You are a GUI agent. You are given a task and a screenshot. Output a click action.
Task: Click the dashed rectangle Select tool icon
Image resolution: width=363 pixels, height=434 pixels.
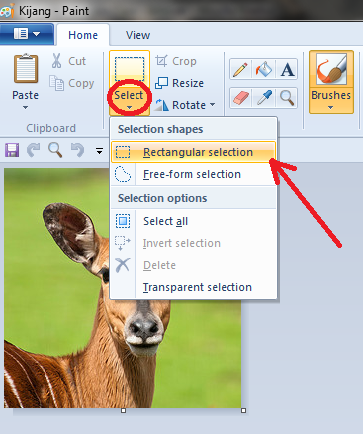[129, 69]
